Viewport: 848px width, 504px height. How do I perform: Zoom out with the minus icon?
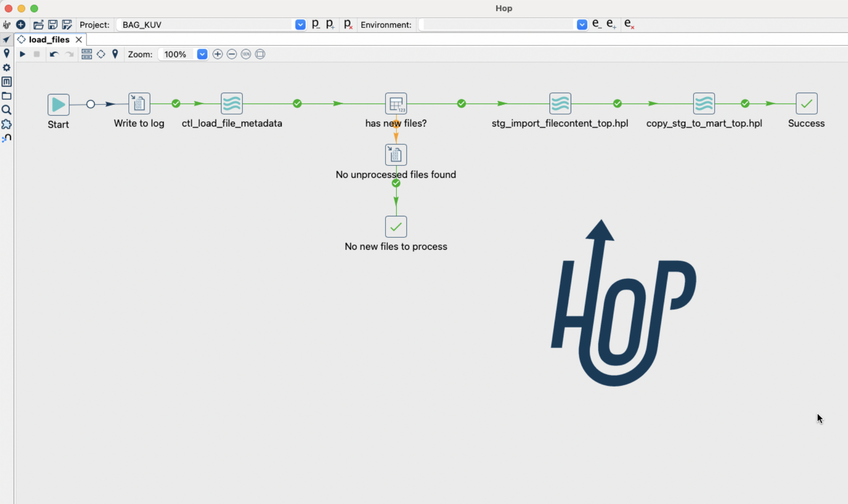coord(231,54)
